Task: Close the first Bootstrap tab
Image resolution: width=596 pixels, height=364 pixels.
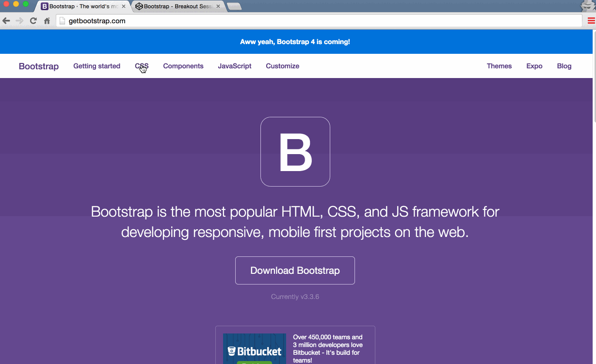Action: [124, 6]
